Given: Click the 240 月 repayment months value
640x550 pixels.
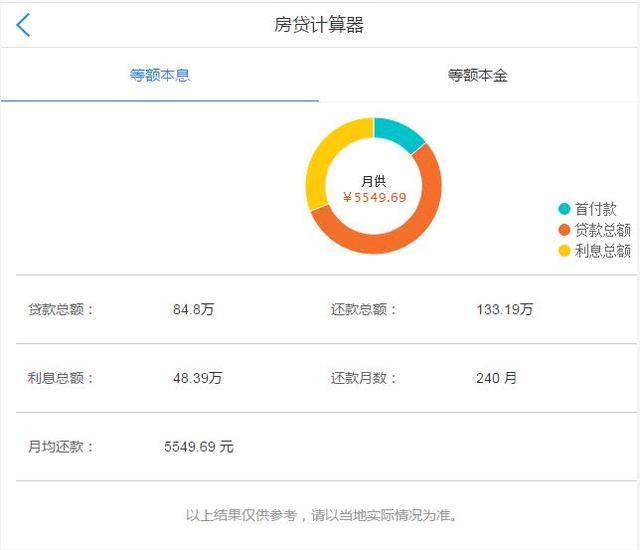Looking at the screenshot, I should (x=496, y=378).
